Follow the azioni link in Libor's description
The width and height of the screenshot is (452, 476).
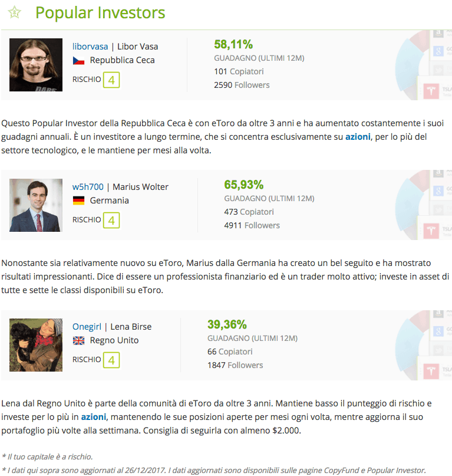(x=358, y=137)
